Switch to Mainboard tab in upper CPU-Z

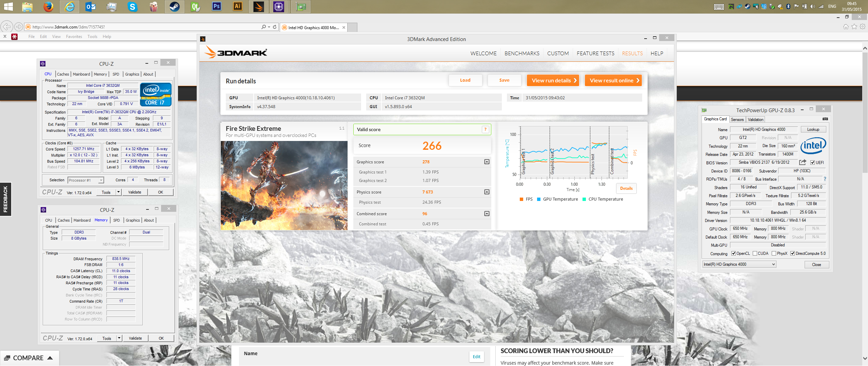81,74
